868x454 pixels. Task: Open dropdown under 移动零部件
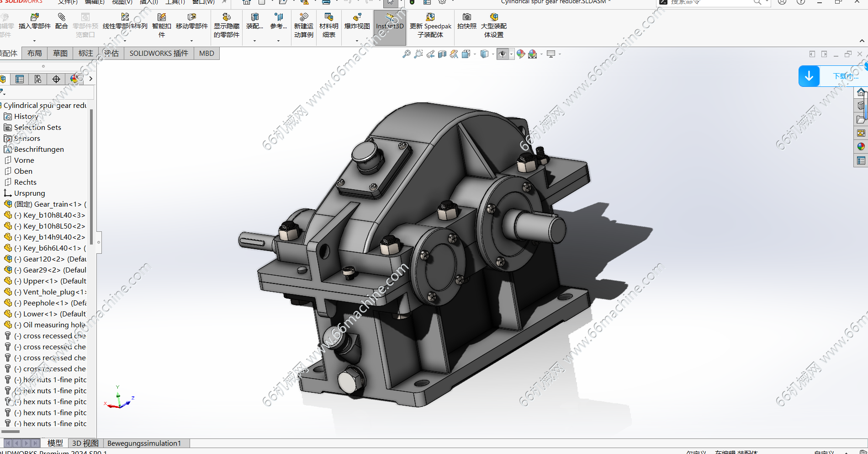click(x=191, y=41)
